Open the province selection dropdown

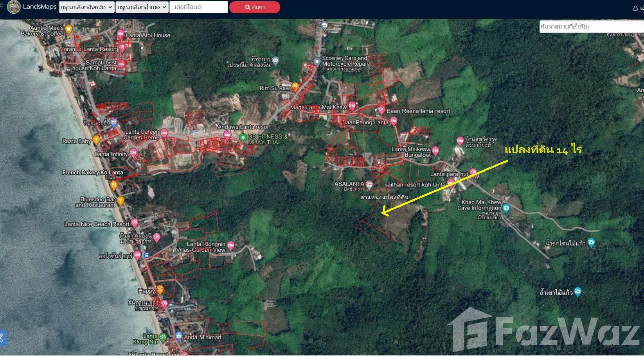click(86, 7)
